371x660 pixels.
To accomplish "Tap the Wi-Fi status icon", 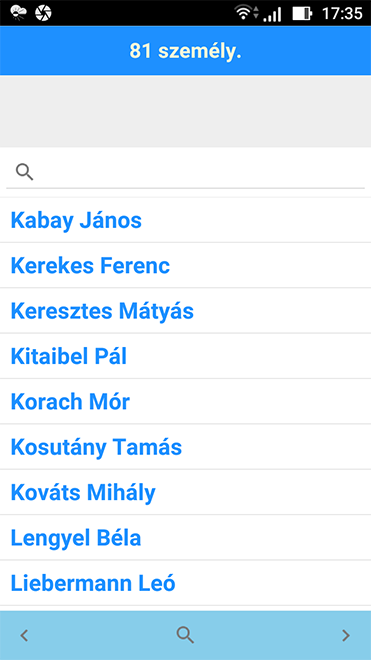I will point(243,13).
